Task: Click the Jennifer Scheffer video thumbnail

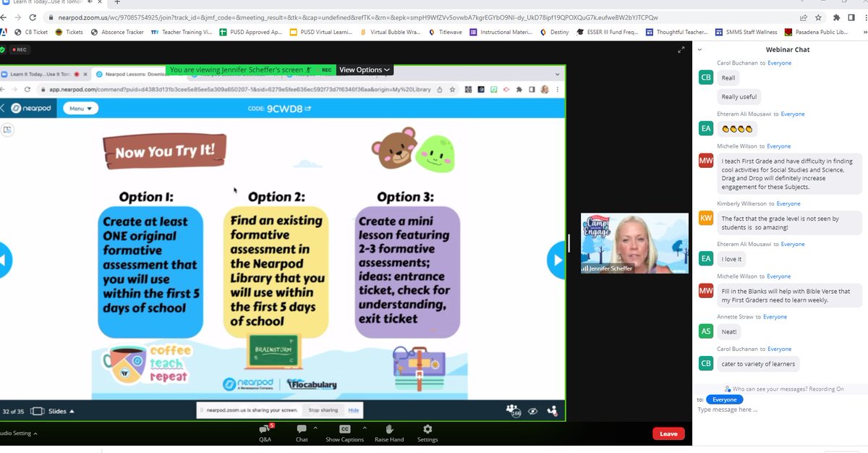Action: [634, 243]
